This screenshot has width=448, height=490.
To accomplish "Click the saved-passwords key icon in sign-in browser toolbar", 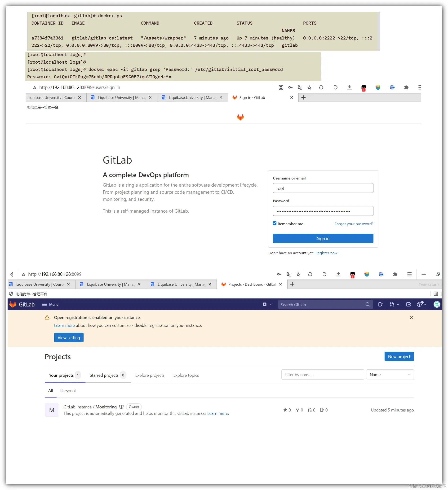I will 290,87.
